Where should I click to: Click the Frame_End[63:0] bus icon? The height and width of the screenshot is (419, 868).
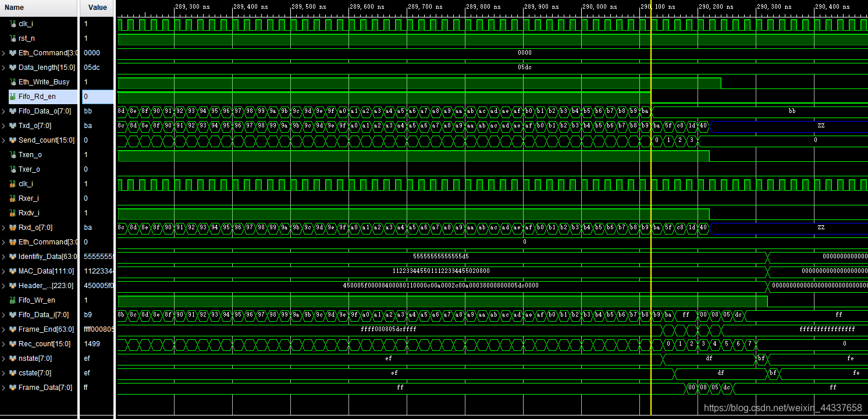[13, 329]
